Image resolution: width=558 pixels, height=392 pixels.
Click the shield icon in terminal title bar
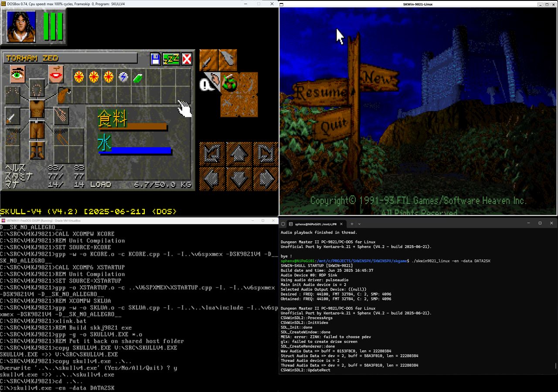[x=282, y=223]
